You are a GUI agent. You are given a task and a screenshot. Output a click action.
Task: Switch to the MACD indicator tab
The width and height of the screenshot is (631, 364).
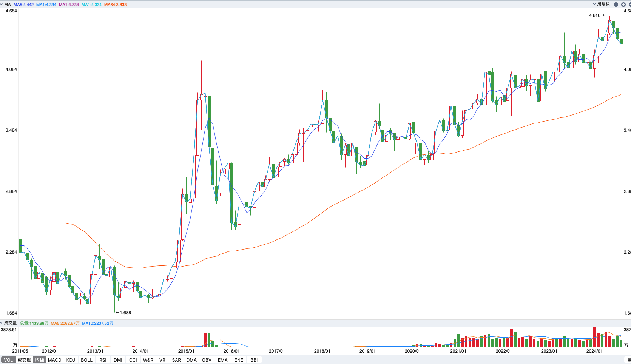[55, 360]
